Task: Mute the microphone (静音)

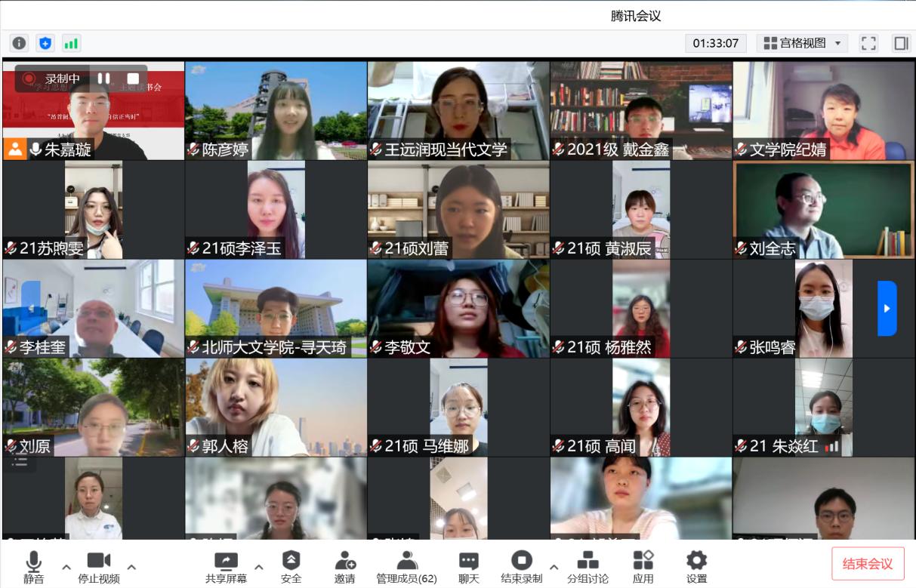Action: [33, 566]
